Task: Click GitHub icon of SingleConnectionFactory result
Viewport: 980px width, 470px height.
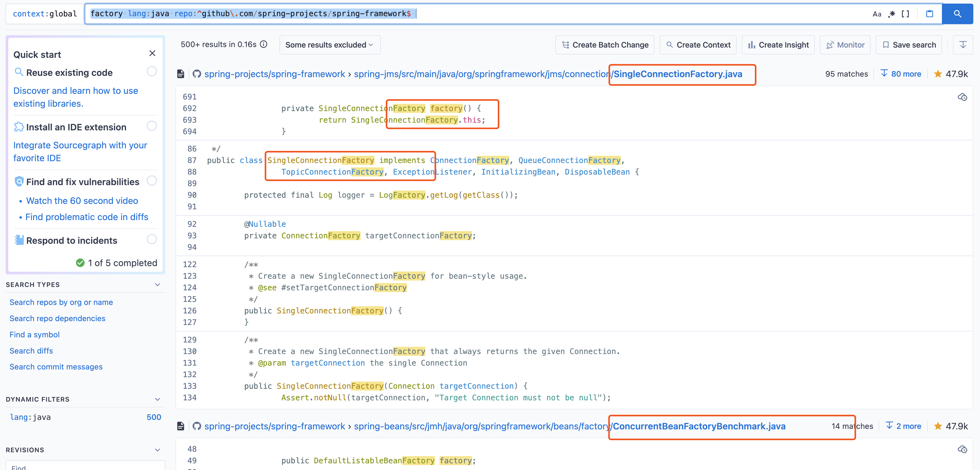Action: [x=197, y=74]
